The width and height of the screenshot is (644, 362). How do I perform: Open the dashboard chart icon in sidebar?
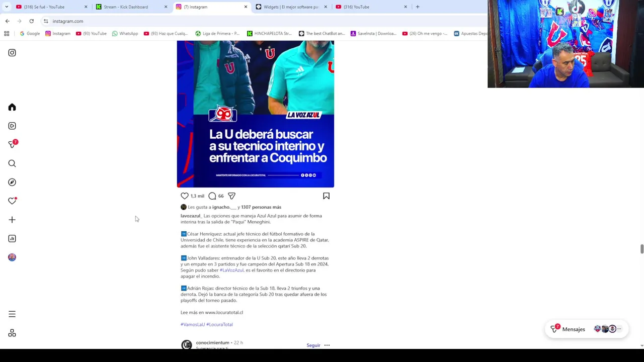[12, 238]
